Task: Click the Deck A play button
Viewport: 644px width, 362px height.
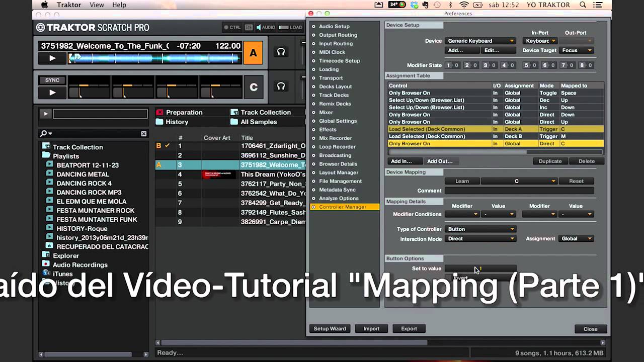Action: tap(52, 58)
